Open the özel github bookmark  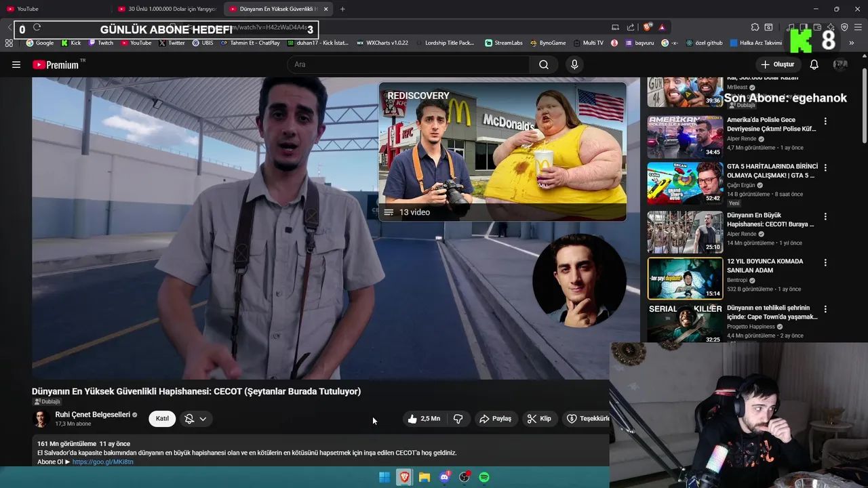point(705,43)
